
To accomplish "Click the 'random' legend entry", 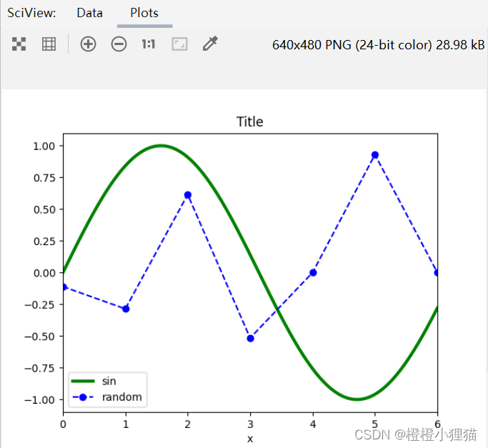I will (121, 397).
